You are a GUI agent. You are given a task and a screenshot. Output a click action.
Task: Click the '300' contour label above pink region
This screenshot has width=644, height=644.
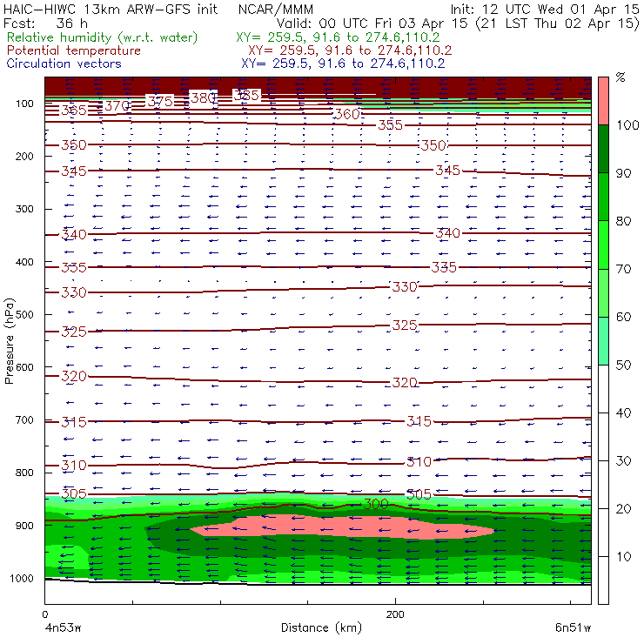(376, 504)
